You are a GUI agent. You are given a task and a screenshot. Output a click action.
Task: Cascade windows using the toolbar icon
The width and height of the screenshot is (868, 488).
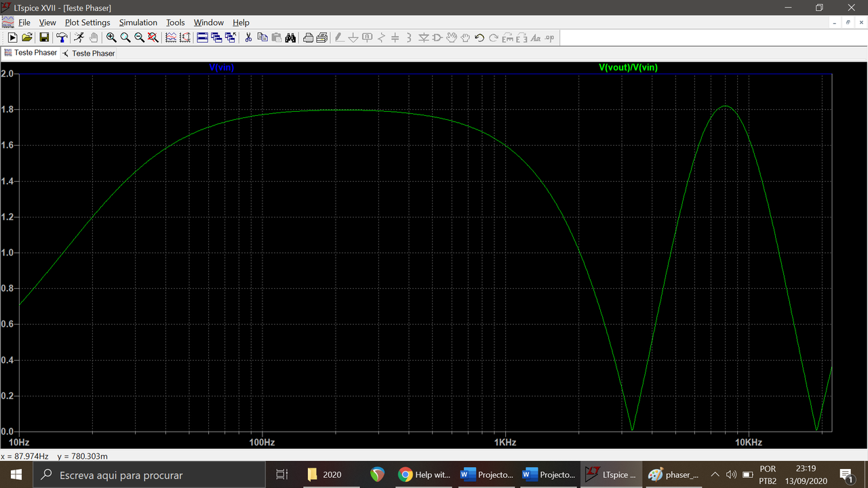pyautogui.click(x=216, y=38)
